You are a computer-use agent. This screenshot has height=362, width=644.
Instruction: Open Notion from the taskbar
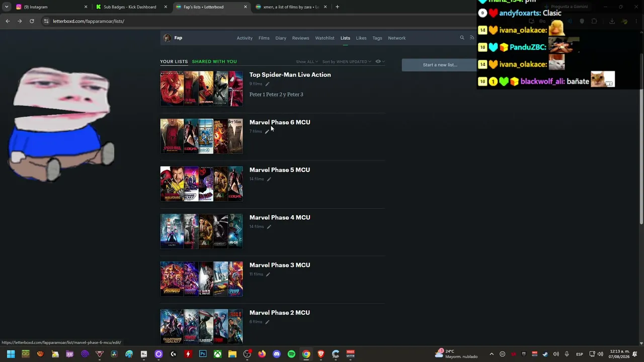coord(144,354)
